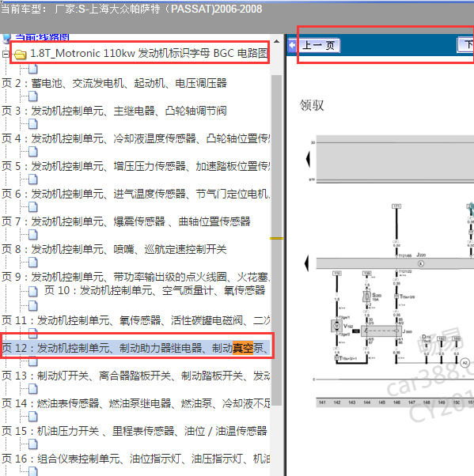Screen dimensions: 474x476
Task: Open 页 8：喷嘴、巡航定速控制开关
Action: tap(114, 249)
